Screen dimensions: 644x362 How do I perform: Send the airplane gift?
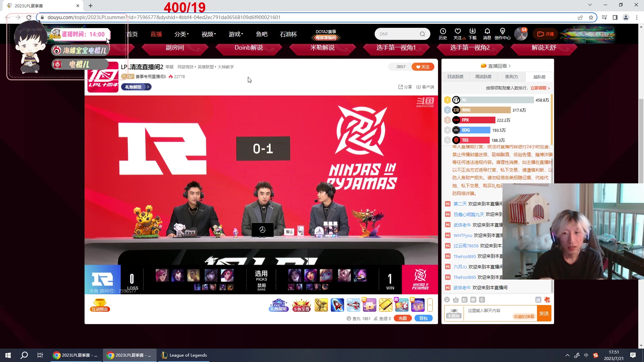[353, 305]
